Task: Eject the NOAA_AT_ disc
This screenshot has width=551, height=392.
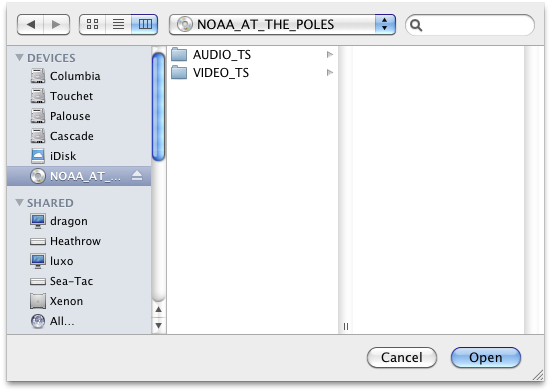Action: [x=137, y=176]
